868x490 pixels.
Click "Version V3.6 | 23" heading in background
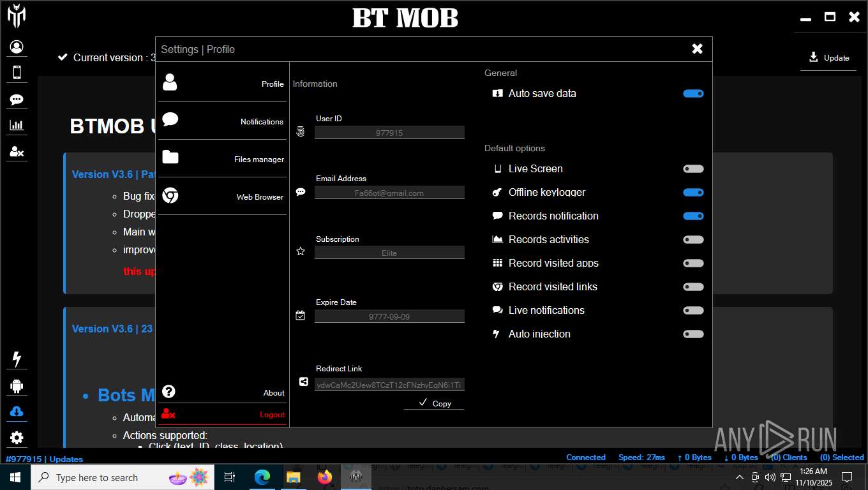tap(112, 329)
